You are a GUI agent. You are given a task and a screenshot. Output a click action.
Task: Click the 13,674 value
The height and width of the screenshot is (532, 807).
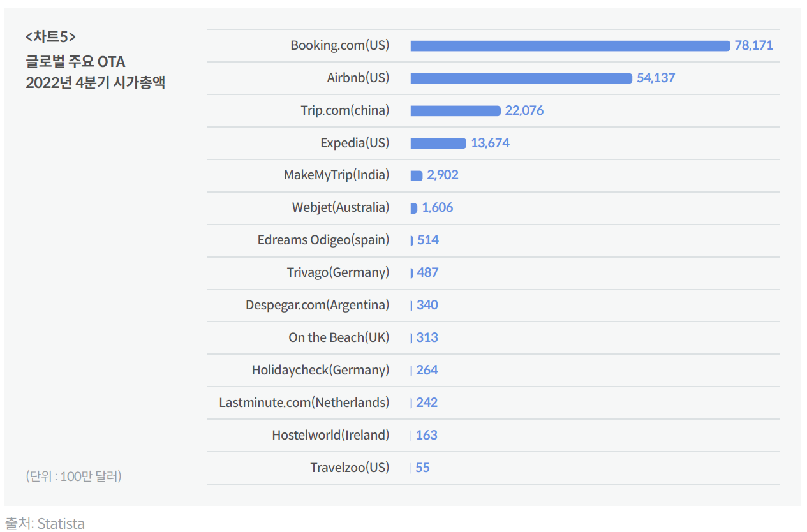[x=490, y=143]
